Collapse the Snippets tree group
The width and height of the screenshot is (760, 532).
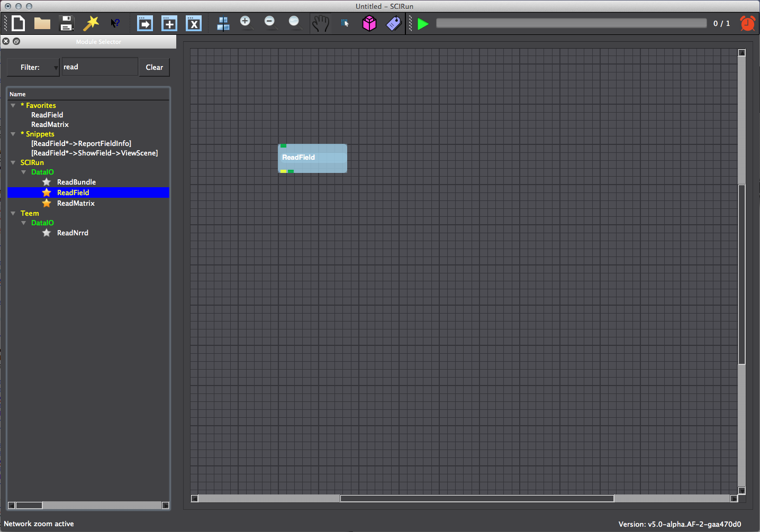[x=13, y=134]
